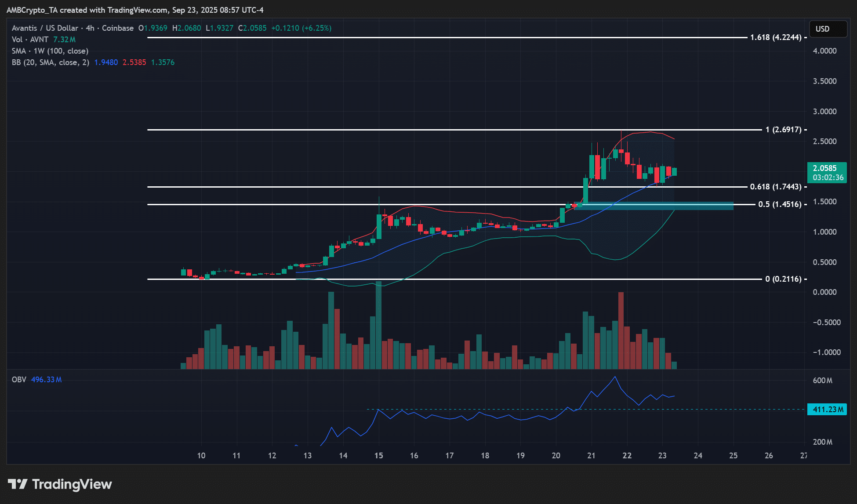Click the Vol · AVNT indicator legend
The image size is (857, 504).
tap(30, 40)
